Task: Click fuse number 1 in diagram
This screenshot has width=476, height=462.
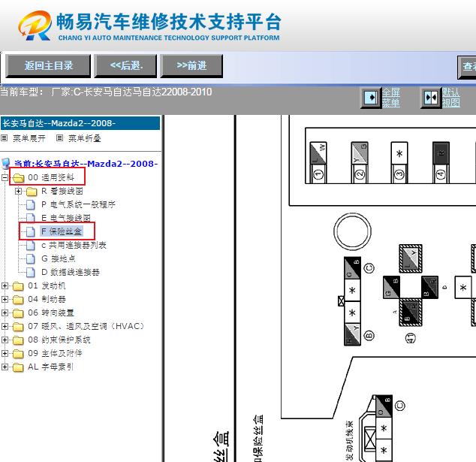Action: 318,174
